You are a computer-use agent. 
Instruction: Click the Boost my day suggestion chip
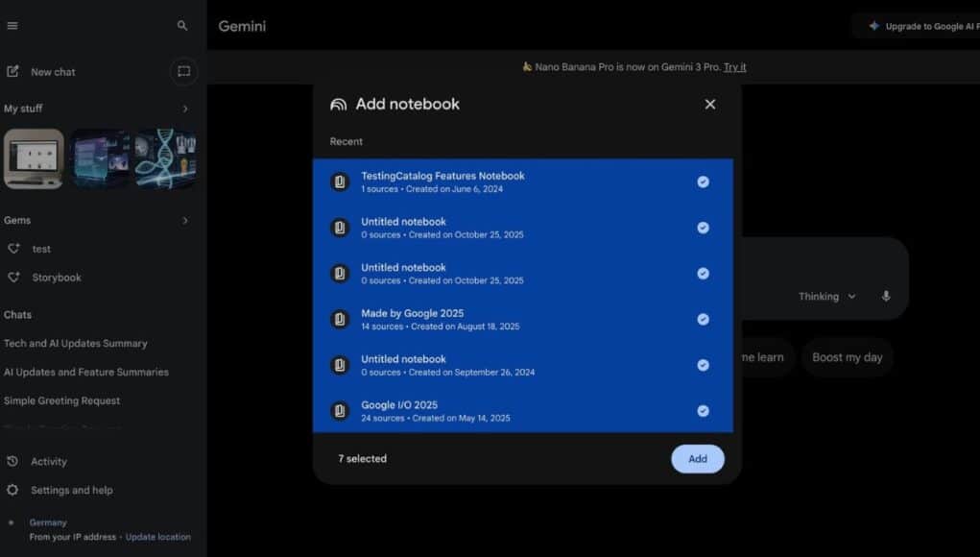coord(847,357)
